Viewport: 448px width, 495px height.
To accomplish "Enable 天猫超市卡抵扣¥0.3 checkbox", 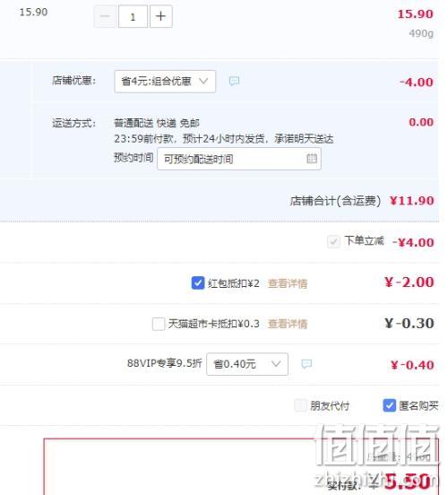I will [x=159, y=324].
